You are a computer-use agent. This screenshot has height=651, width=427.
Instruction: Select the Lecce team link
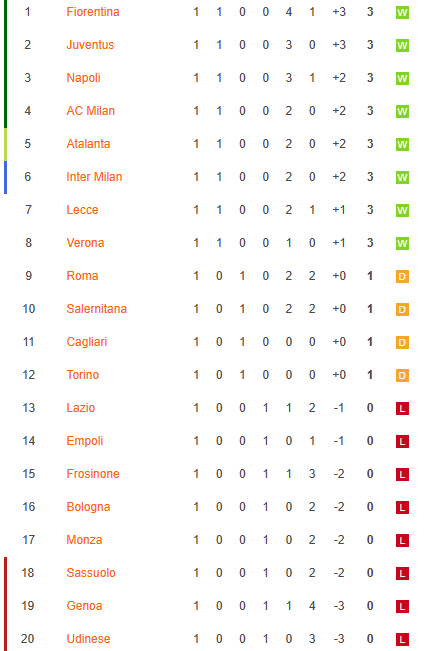click(x=82, y=210)
